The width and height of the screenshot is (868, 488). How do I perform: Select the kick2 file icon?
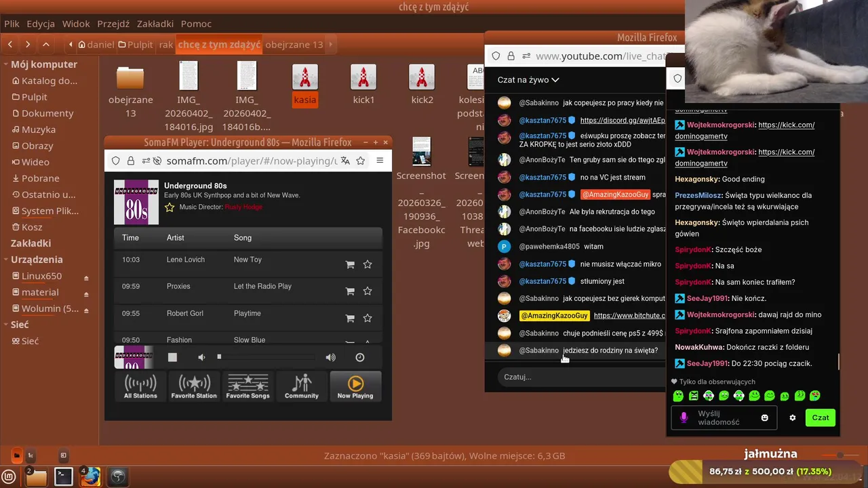(422, 77)
